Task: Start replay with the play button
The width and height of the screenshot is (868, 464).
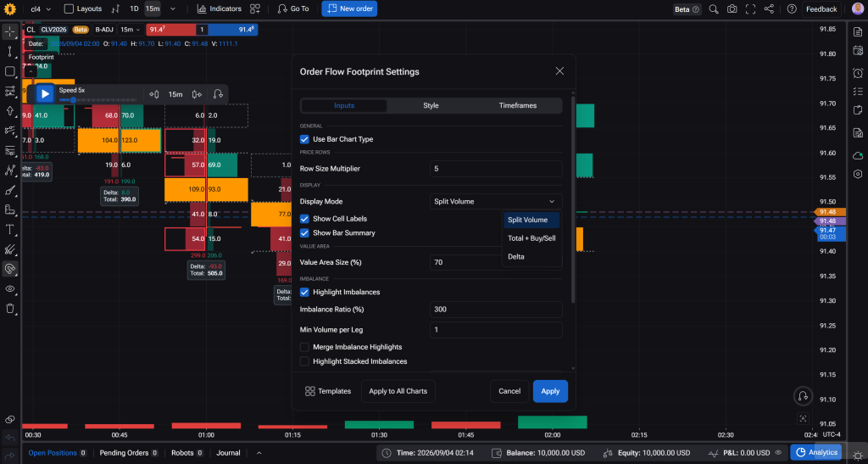Action: 45,94
